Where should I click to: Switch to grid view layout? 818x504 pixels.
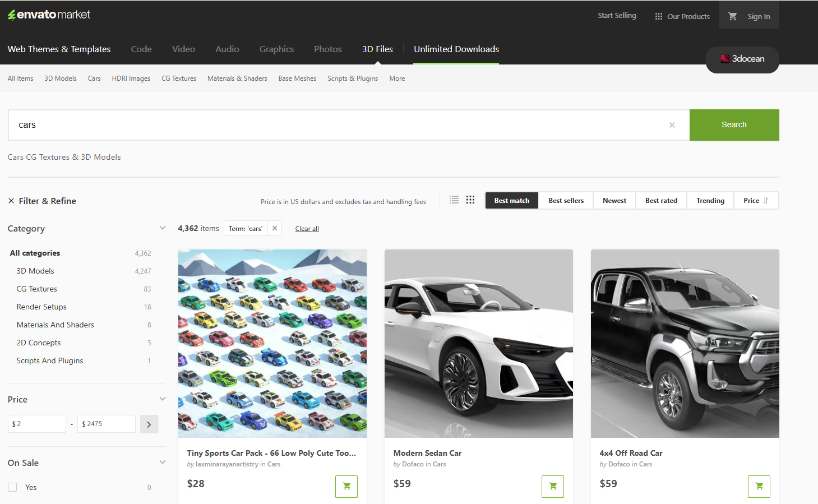[470, 200]
